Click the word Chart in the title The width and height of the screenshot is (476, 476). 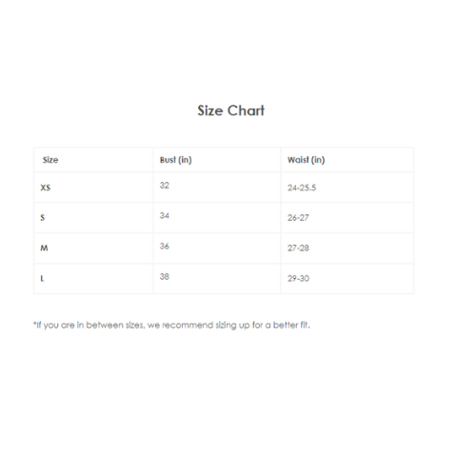[246, 110]
